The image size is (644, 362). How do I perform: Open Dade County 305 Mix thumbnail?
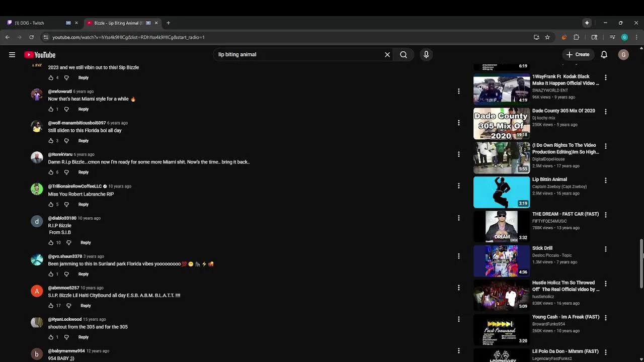pyautogui.click(x=502, y=124)
